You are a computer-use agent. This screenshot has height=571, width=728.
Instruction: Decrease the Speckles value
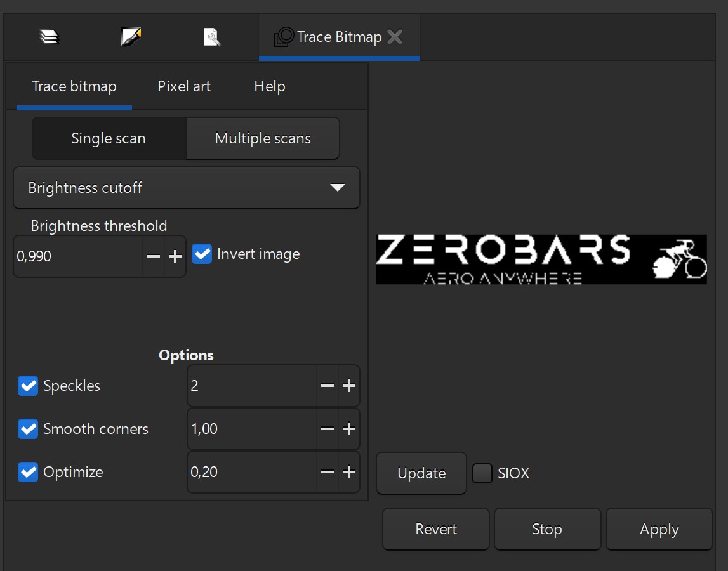pyautogui.click(x=328, y=386)
